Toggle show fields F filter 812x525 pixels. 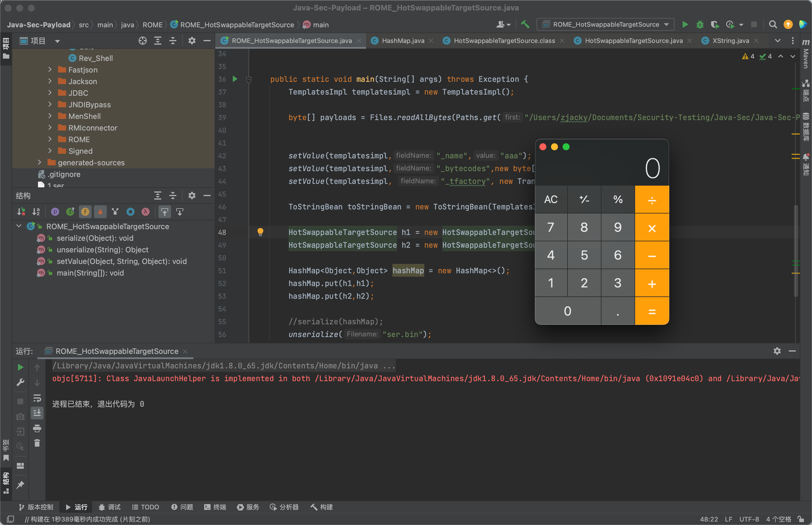tap(85, 212)
